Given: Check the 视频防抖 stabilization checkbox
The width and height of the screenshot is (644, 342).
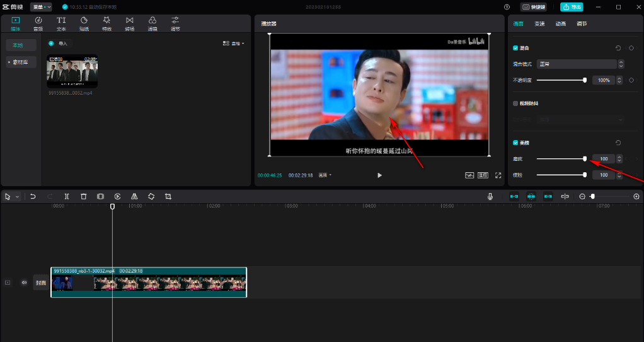Looking at the screenshot, I should pos(515,103).
